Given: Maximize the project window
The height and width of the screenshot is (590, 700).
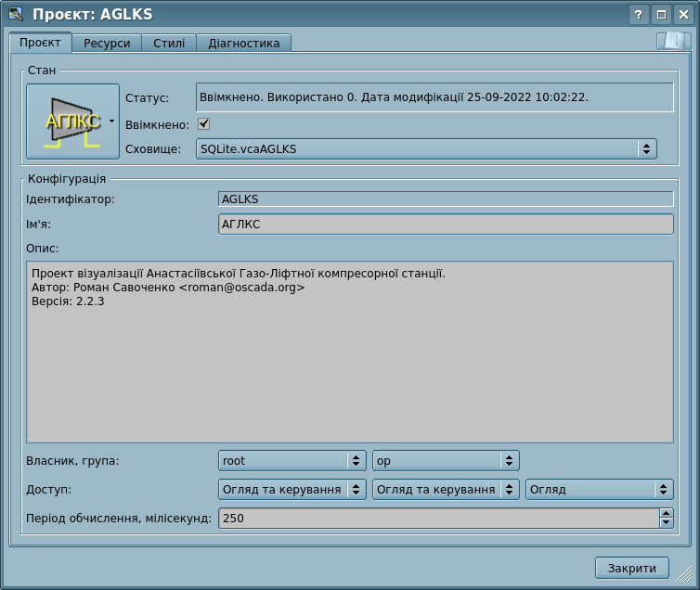Looking at the screenshot, I should tap(660, 14).
